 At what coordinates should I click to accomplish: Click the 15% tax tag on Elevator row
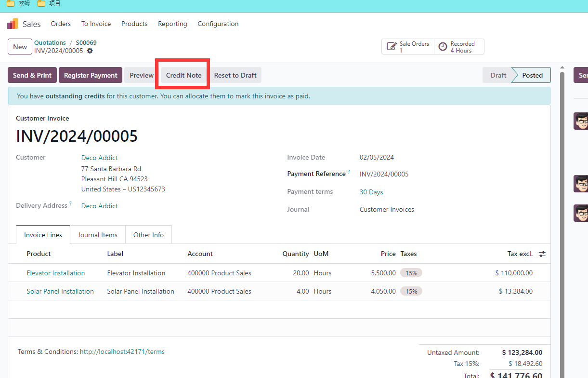coord(411,273)
